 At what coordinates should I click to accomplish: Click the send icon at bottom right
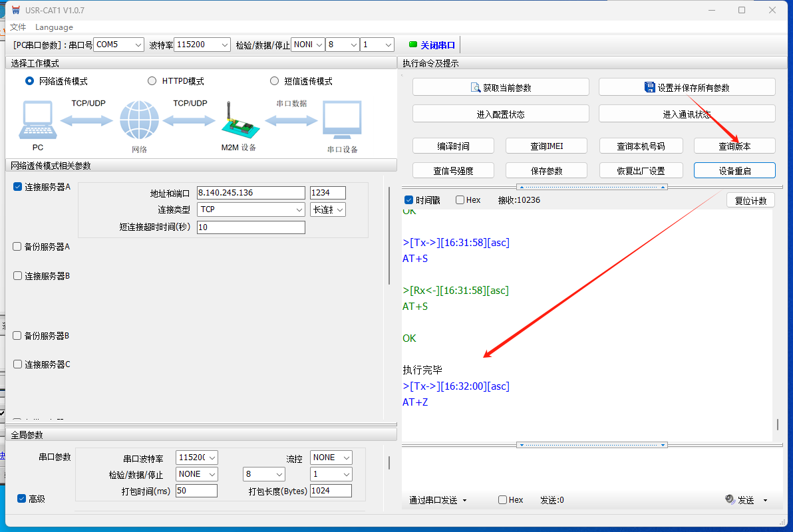[x=730, y=500]
